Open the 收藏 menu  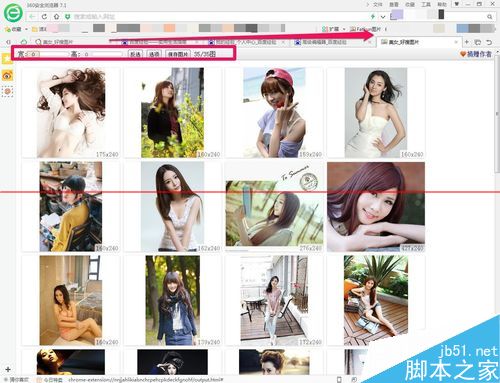click(410, 4)
